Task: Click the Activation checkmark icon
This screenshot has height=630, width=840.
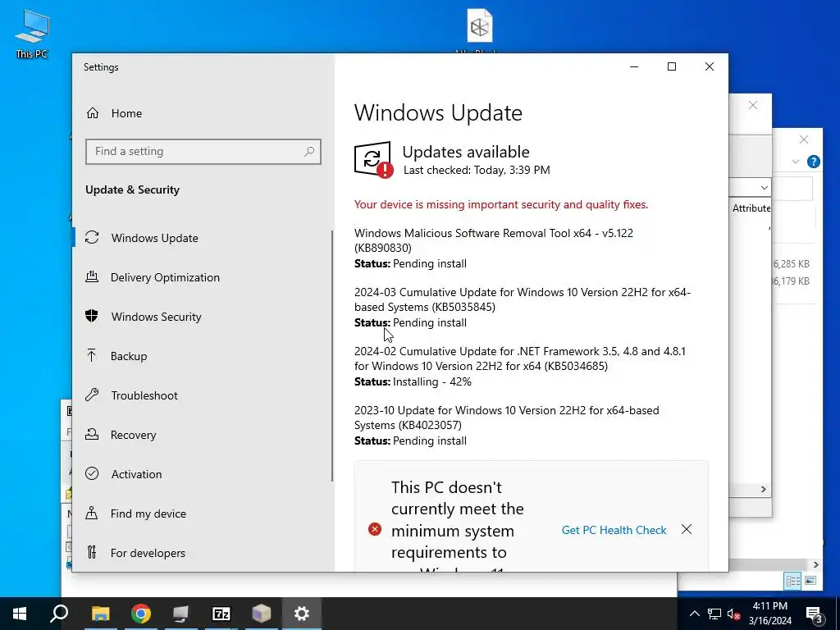Action: (92, 473)
